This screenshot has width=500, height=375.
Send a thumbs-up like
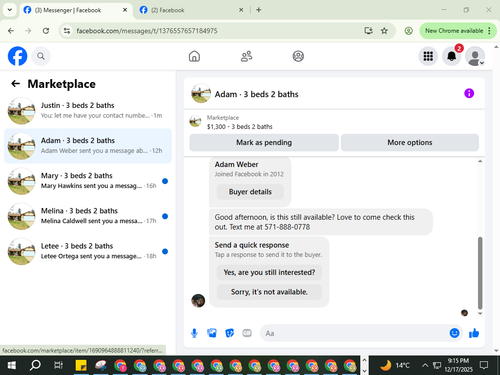[x=474, y=333]
